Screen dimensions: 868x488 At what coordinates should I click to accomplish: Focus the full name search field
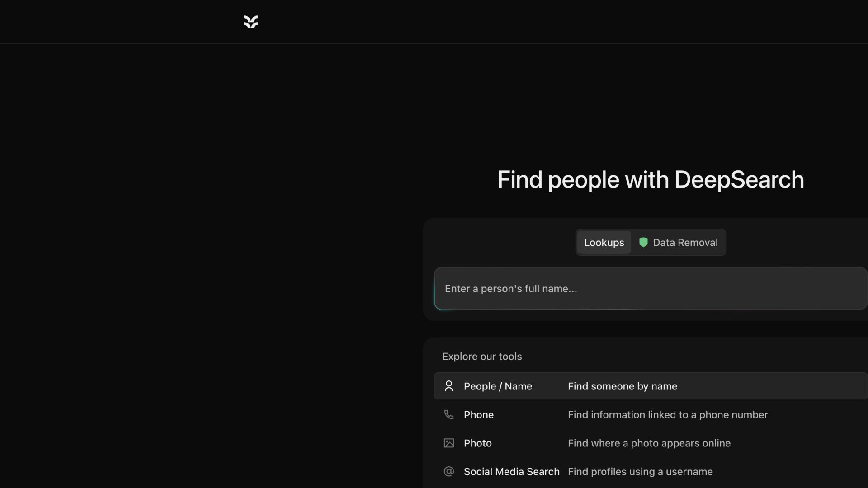(651, 289)
